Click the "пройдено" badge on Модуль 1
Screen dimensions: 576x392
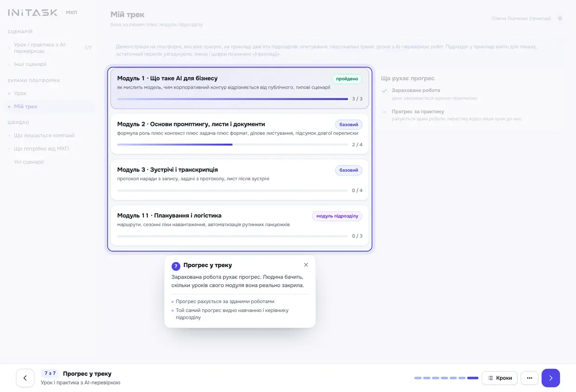point(347,79)
